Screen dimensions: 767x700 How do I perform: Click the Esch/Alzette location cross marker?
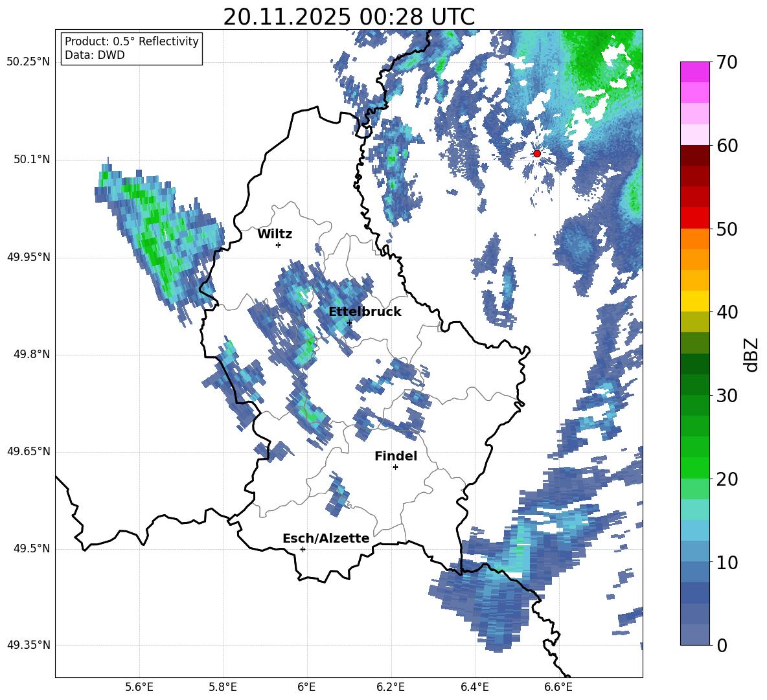(303, 549)
